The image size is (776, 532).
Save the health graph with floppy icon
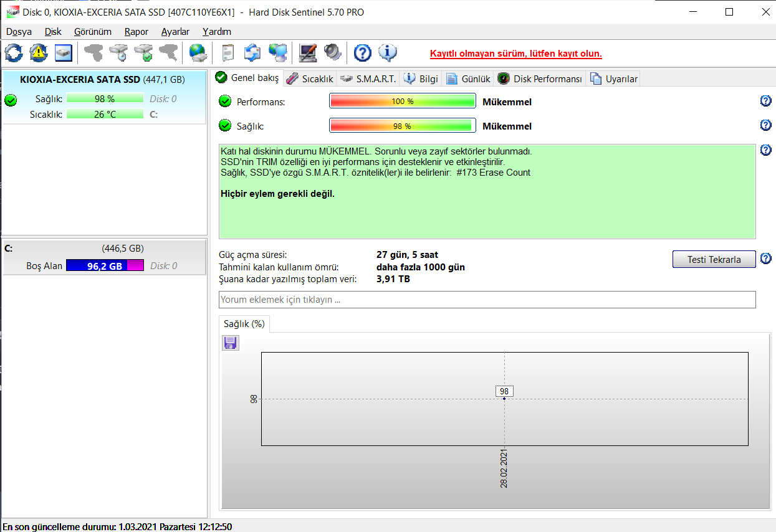coord(231,343)
